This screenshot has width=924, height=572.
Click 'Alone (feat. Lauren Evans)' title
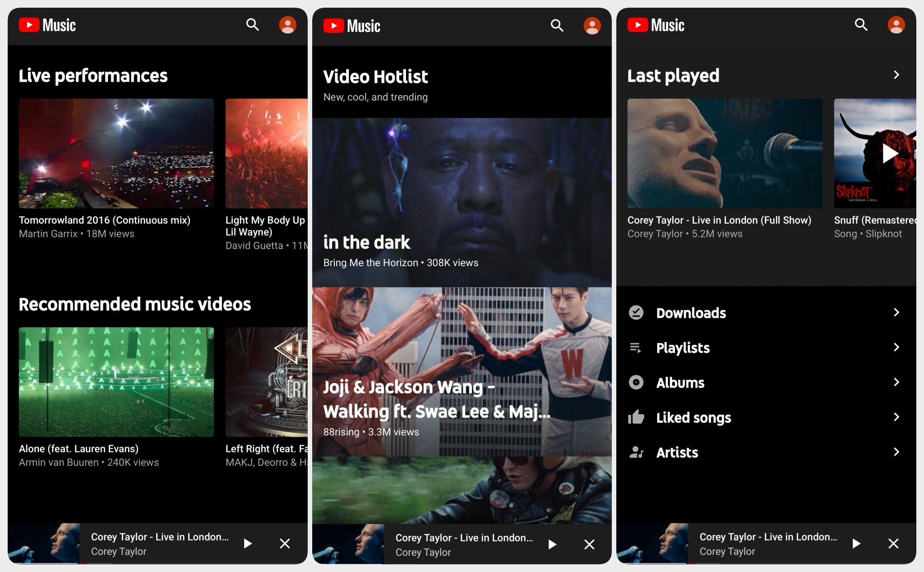click(79, 449)
